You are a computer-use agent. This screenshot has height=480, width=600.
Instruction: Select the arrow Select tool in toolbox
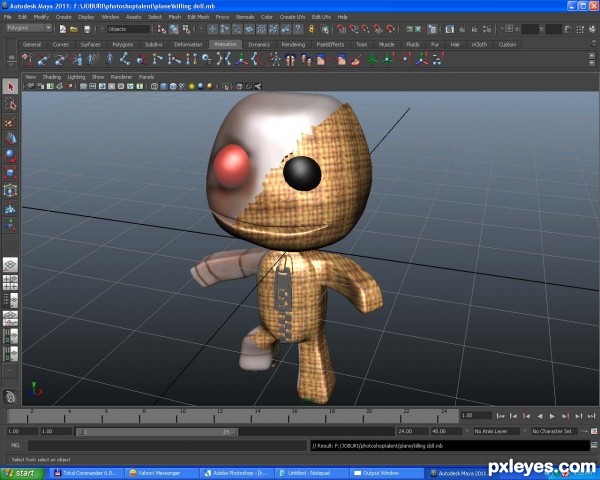[x=10, y=87]
